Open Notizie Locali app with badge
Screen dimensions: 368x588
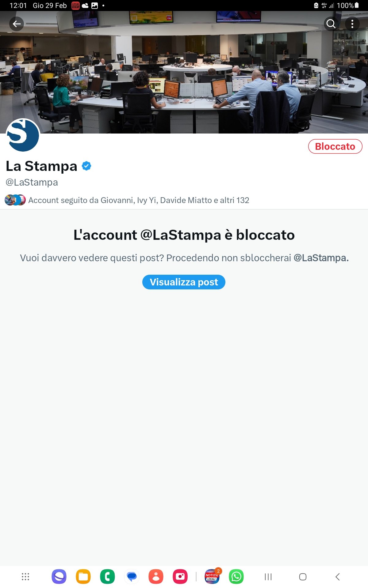pos(212,576)
